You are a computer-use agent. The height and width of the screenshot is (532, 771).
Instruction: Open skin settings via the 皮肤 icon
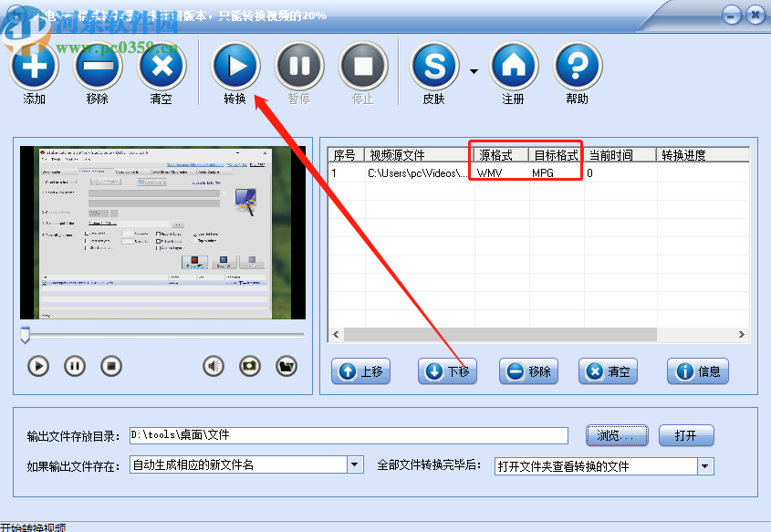pyautogui.click(x=434, y=66)
